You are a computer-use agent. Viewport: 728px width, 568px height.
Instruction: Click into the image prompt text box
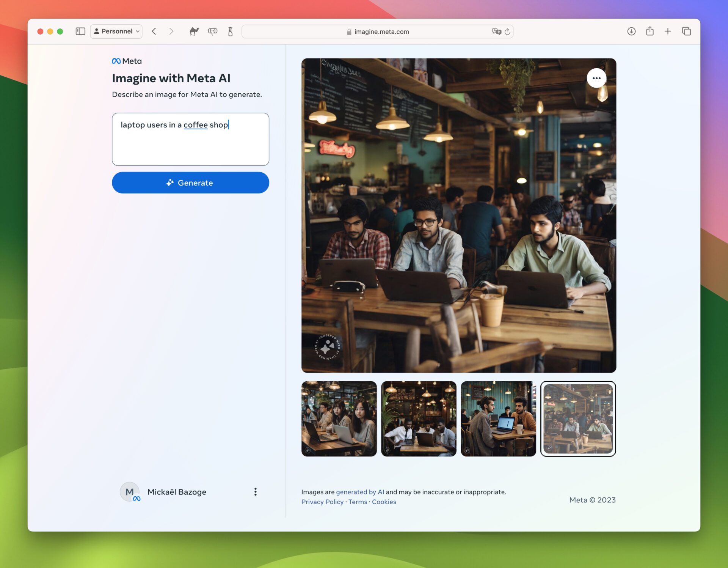click(190, 139)
